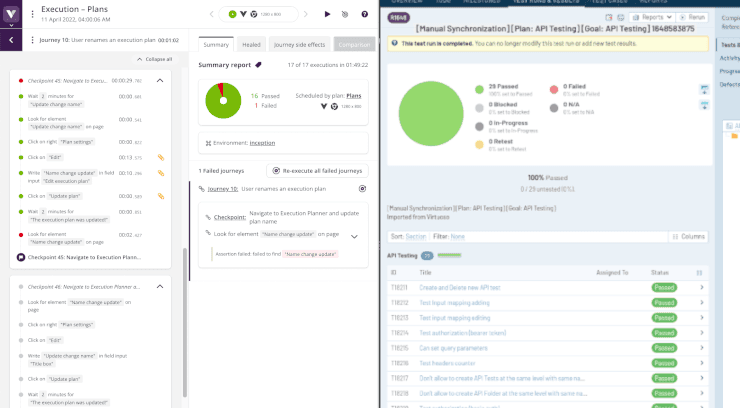Click the link icon next to Checkpoint in summary
The width and height of the screenshot is (740, 408).
tap(208, 217)
